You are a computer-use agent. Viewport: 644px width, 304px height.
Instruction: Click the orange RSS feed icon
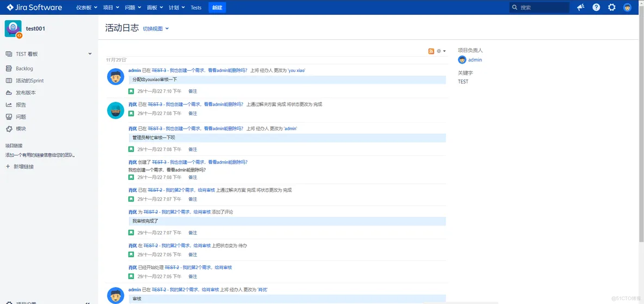click(x=431, y=51)
